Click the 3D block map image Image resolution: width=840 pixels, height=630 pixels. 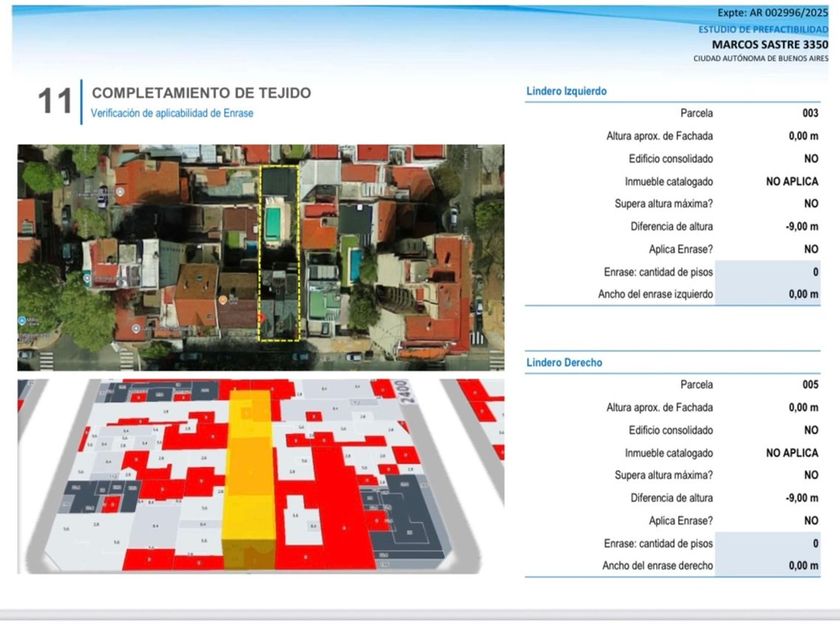[261, 476]
